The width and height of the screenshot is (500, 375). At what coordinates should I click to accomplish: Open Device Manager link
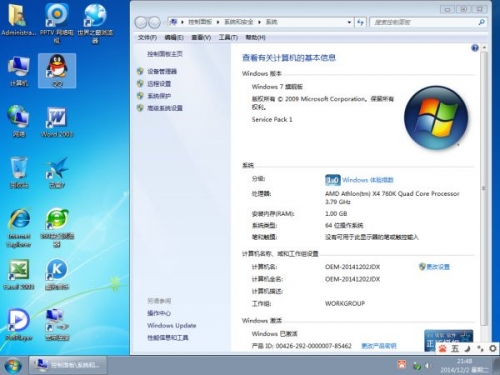pos(162,71)
